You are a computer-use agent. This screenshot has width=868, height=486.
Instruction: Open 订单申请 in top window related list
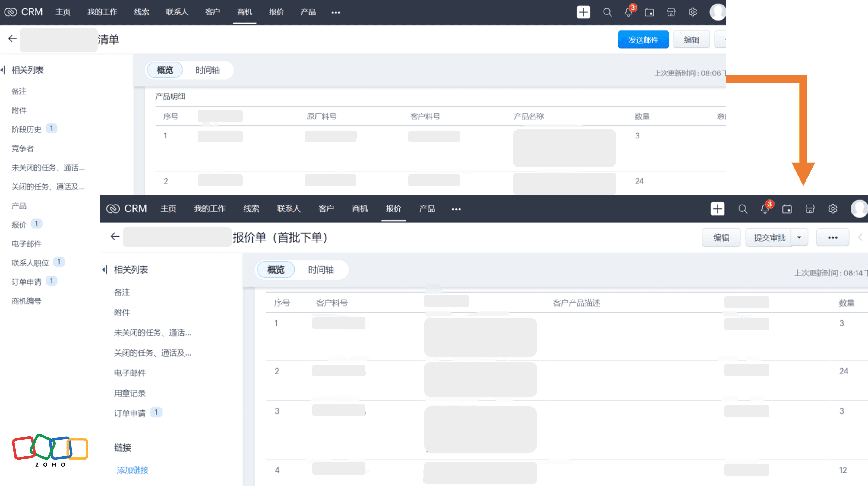[26, 282]
